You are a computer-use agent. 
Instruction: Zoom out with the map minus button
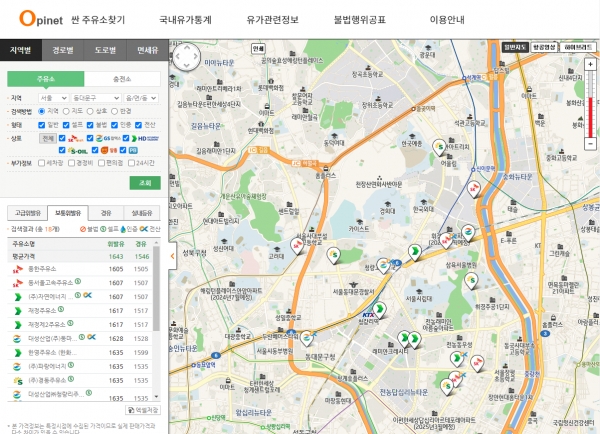[590, 144]
